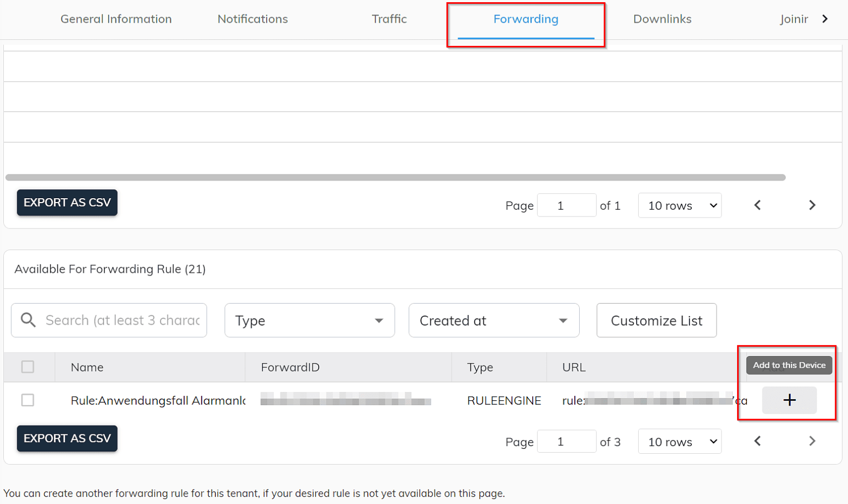Go to next page of available forwarding rules
Viewport: 848px width, 504px height.
pyautogui.click(x=812, y=441)
